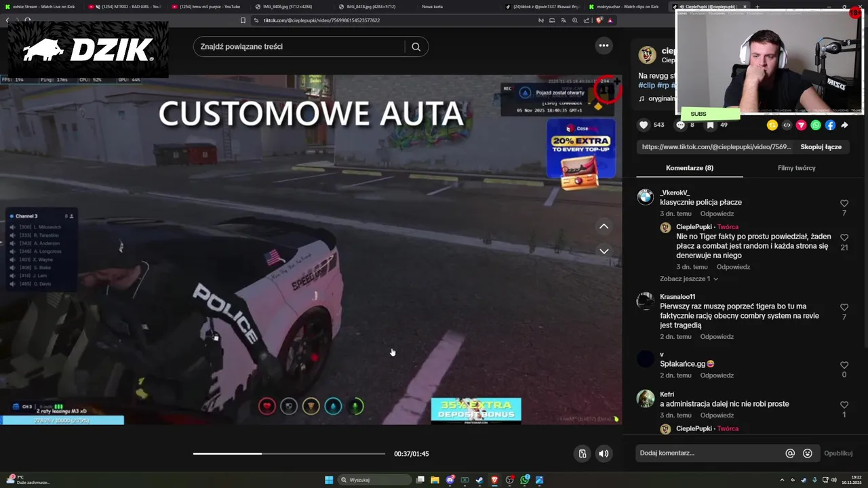Go to the previous video with the up chevron
Image resolution: width=868 pixels, height=488 pixels.
pyautogui.click(x=604, y=226)
